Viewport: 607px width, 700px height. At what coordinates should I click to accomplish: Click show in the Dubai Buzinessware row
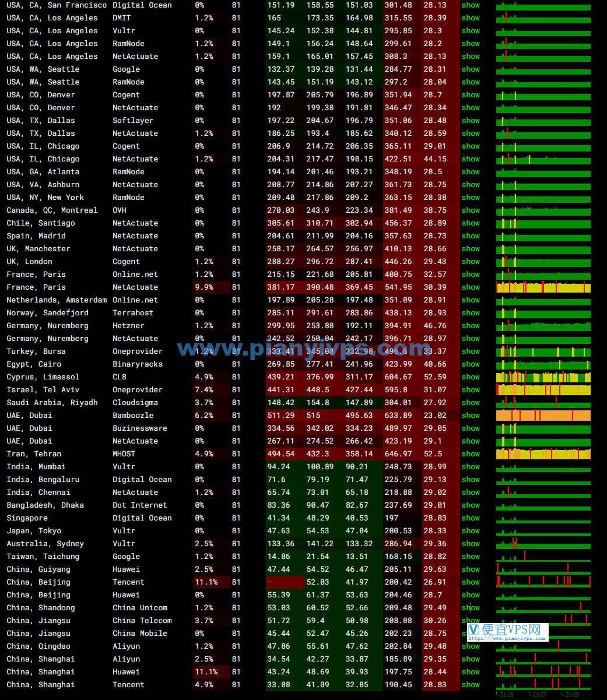pyautogui.click(x=471, y=428)
